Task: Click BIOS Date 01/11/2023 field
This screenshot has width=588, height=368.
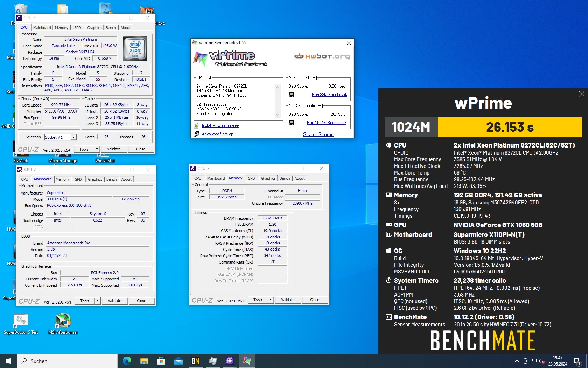Action: click(98, 256)
